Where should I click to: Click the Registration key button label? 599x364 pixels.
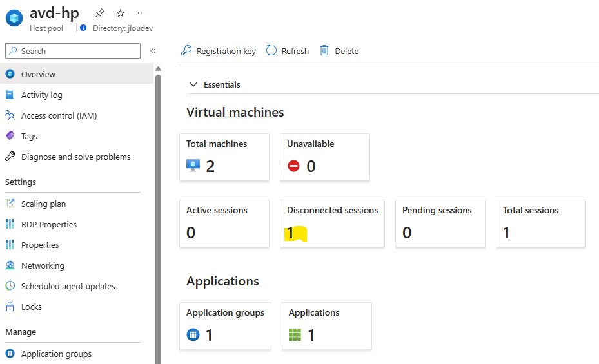click(226, 51)
